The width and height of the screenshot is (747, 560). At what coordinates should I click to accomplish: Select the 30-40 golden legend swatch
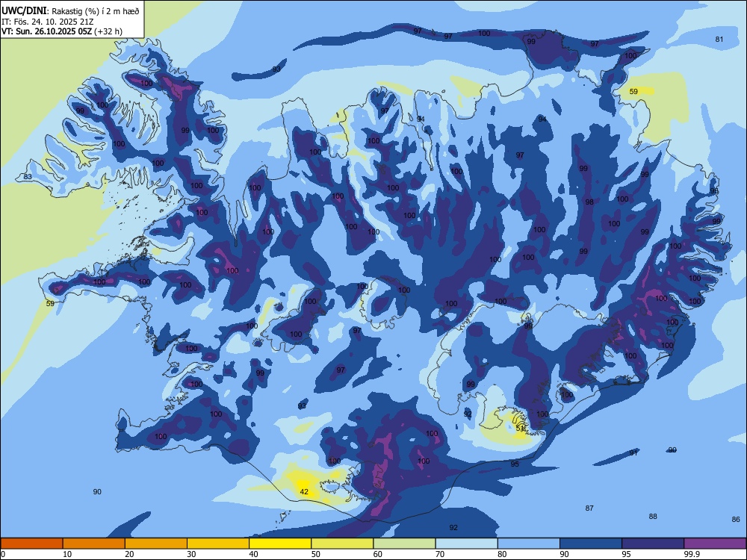[x=218, y=544]
